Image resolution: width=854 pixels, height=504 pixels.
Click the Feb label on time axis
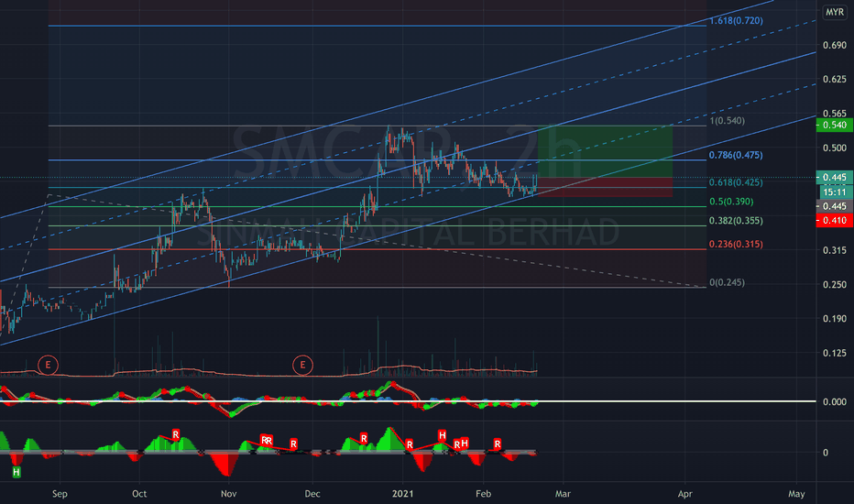[483, 494]
